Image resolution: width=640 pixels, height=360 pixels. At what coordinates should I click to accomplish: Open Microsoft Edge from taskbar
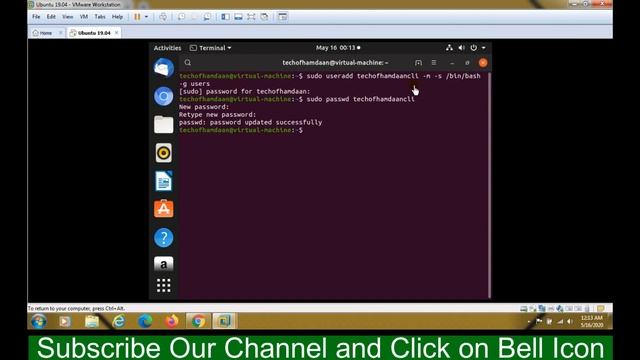pos(145,322)
